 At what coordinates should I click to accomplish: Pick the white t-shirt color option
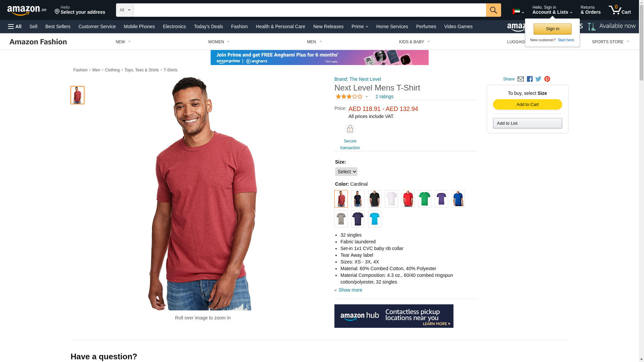click(391, 199)
